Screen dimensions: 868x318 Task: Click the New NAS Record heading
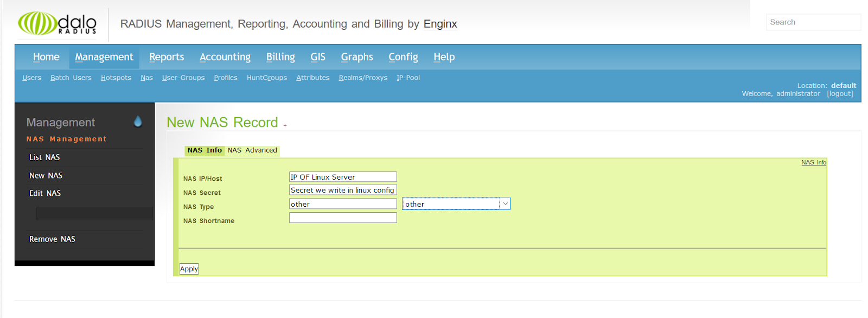pyautogui.click(x=222, y=123)
